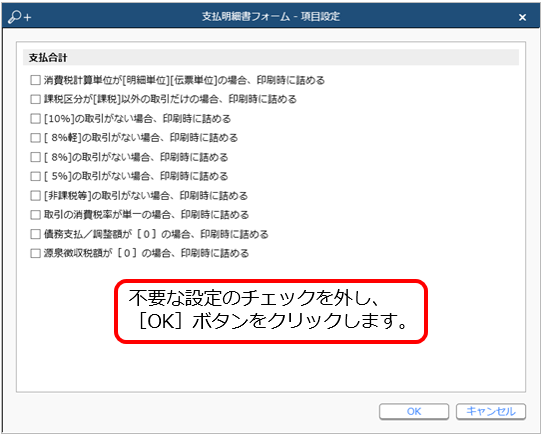Click the 支払合計 section header
The height and width of the screenshot is (434, 541).
[x=271, y=57]
